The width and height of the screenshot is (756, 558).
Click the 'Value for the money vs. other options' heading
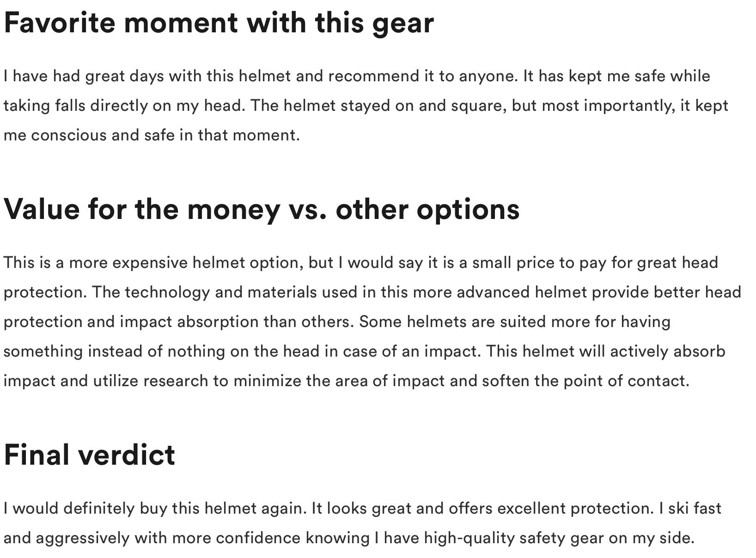pos(262,209)
